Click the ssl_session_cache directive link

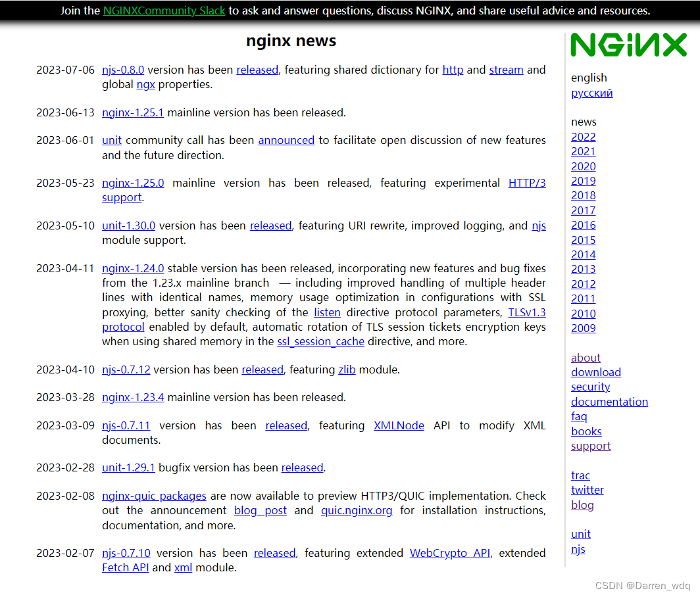tap(320, 342)
